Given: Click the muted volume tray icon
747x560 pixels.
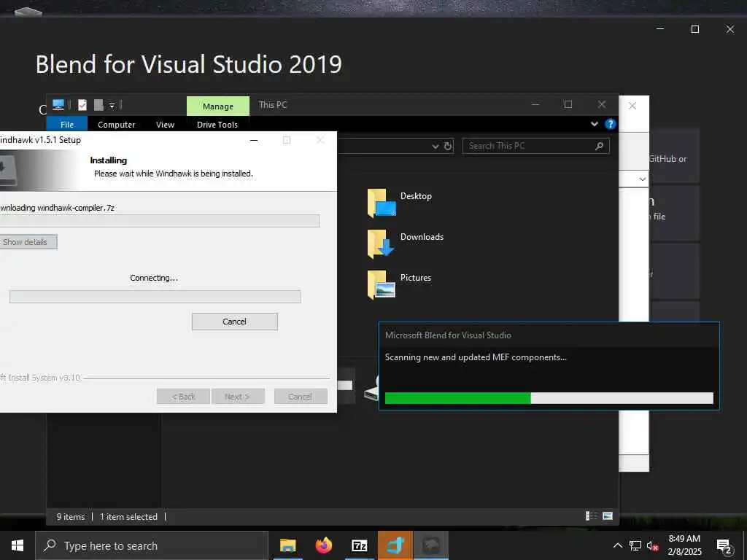Looking at the screenshot, I should 653,545.
